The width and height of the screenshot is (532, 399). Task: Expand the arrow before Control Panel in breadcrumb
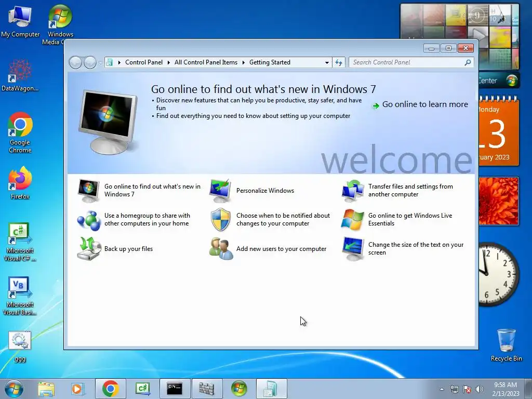(119, 62)
